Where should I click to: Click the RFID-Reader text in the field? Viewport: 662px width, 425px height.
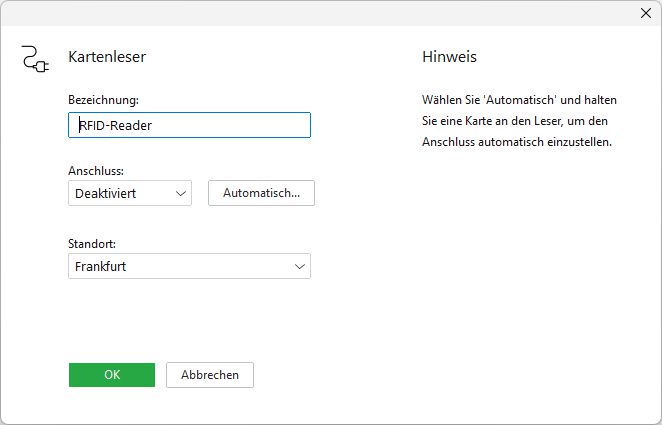[x=115, y=125]
